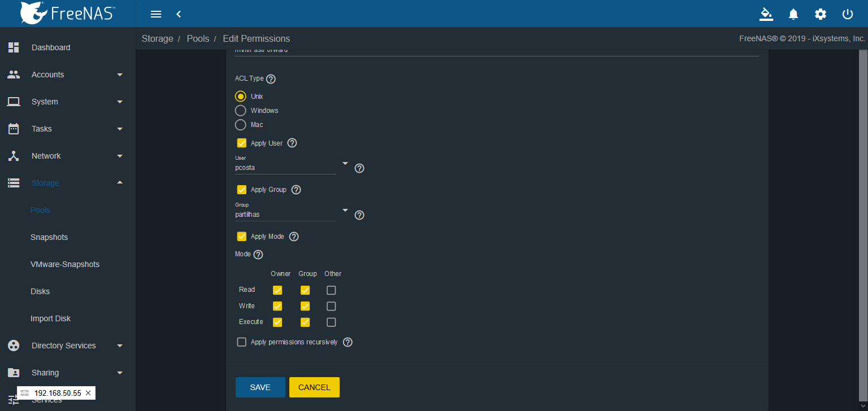Select the Windows ACL type

point(241,111)
